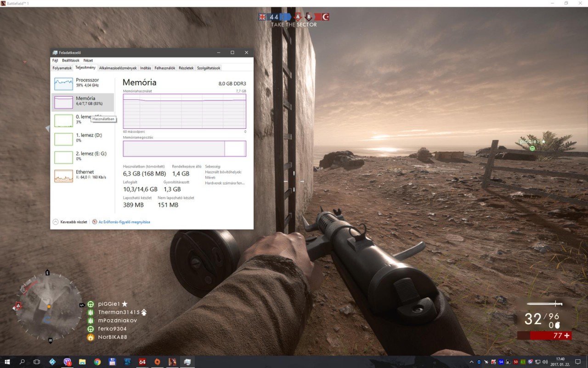Open the volume tray icon
The image size is (588, 368).
[545, 362]
